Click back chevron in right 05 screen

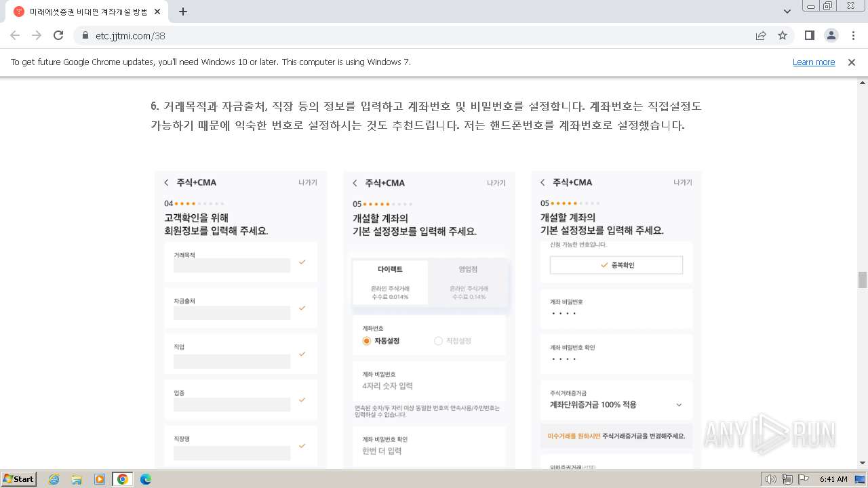click(x=542, y=182)
